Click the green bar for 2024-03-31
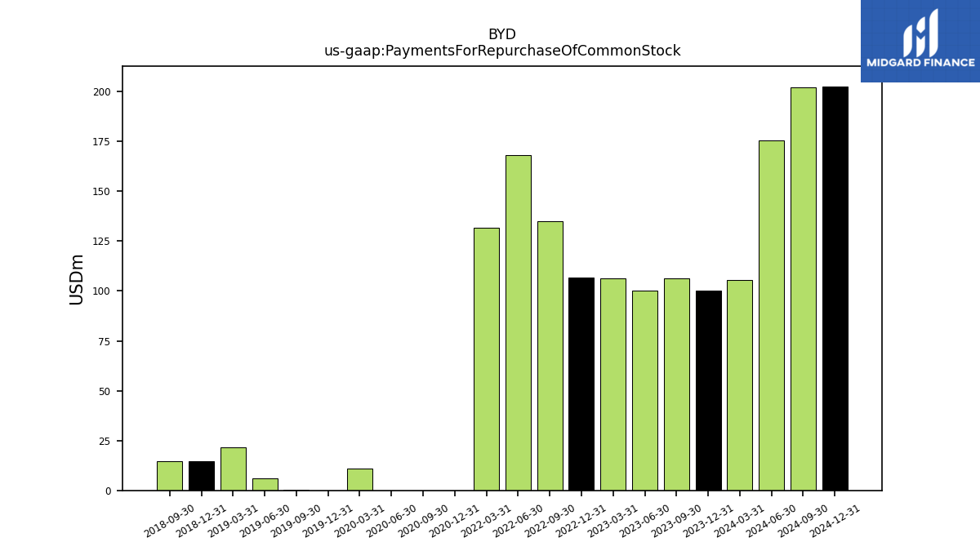This screenshot has width=980, height=551. tap(740, 385)
